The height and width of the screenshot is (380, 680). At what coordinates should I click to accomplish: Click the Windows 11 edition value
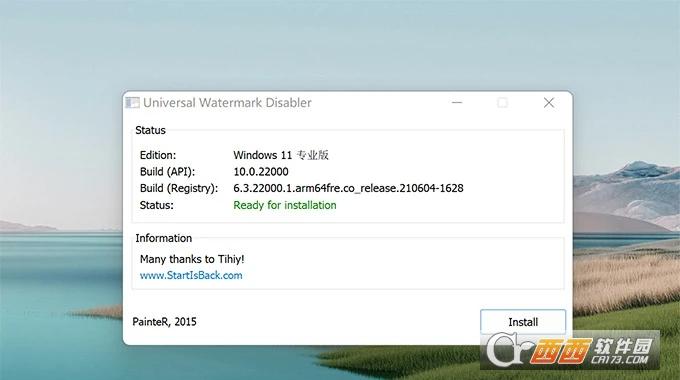(281, 155)
